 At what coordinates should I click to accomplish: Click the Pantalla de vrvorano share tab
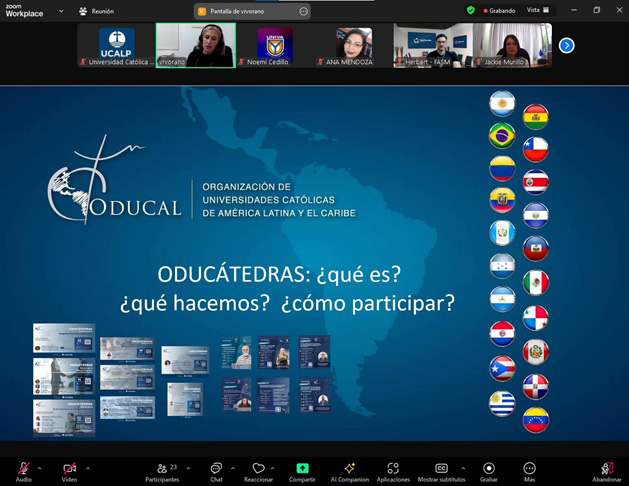pyautogui.click(x=252, y=11)
